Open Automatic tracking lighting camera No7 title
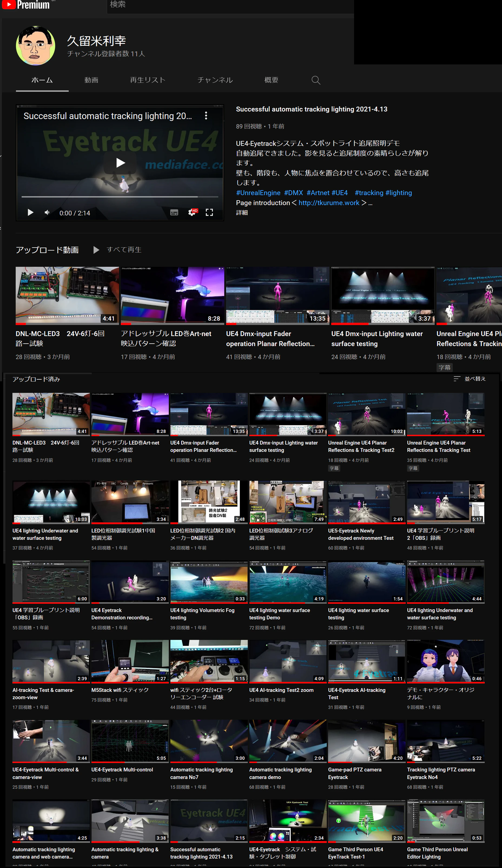 [202, 773]
